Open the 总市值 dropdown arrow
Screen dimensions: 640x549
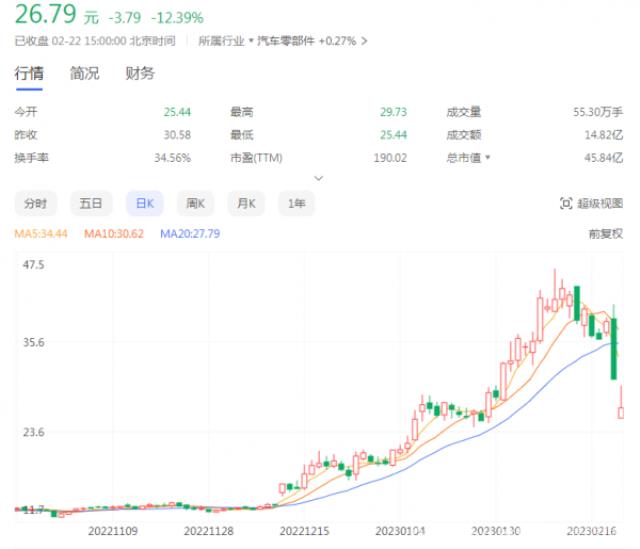coord(488,158)
